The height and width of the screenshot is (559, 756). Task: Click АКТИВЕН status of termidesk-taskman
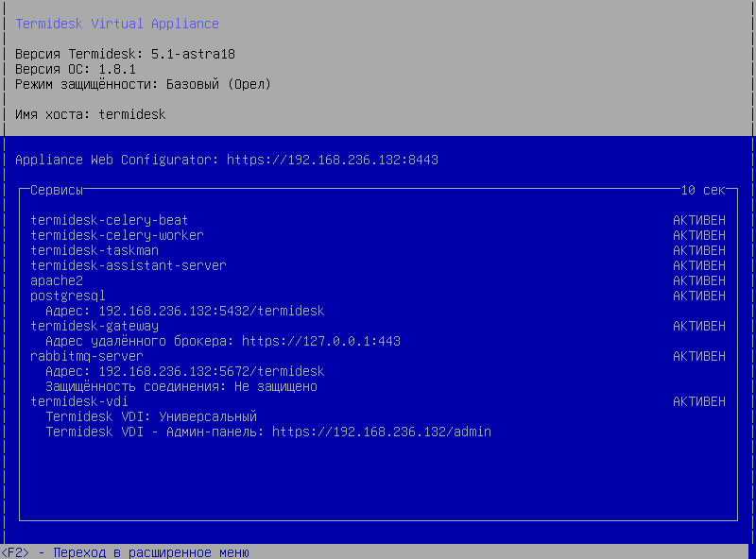(699, 250)
